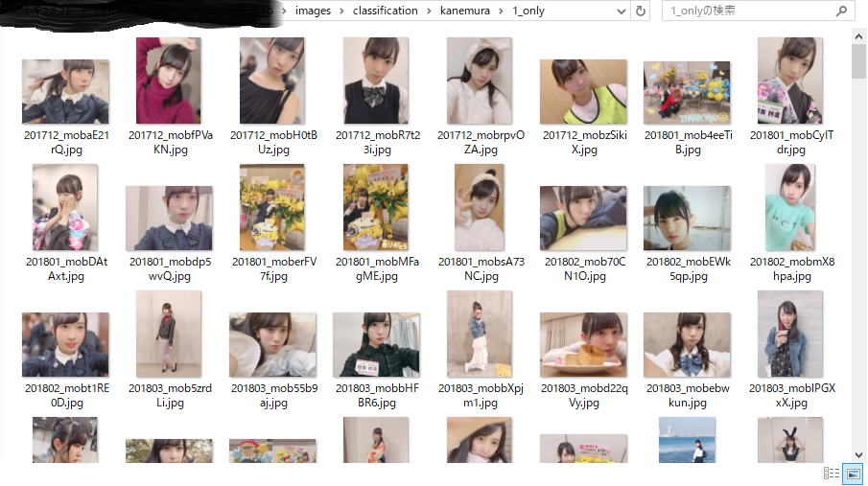Refresh the current folder view

pos(641,11)
